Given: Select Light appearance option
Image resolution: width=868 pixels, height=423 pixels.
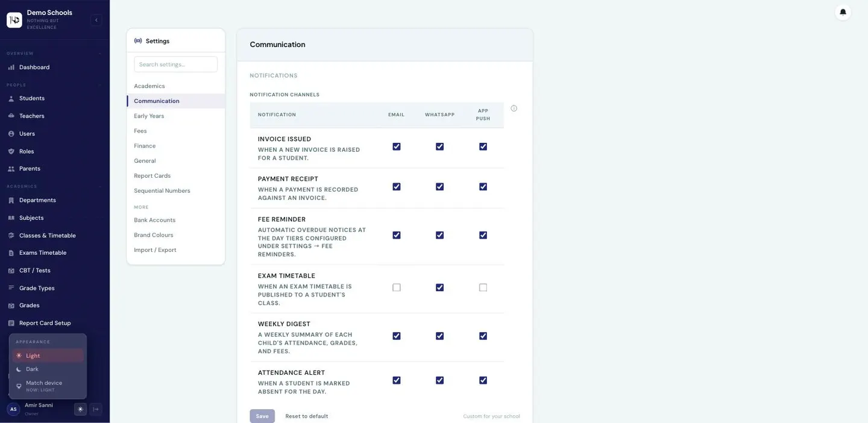Looking at the screenshot, I should (48, 356).
